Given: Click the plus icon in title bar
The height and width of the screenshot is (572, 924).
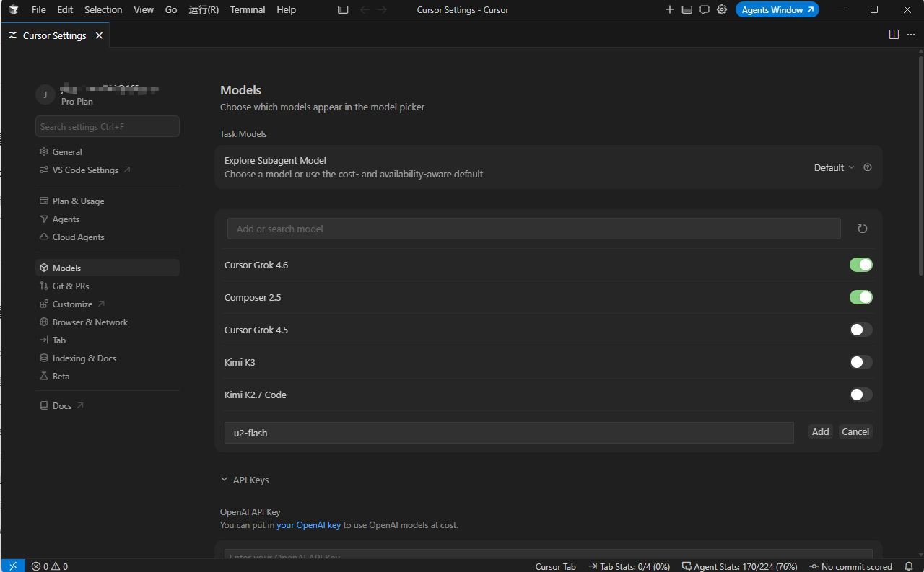Looking at the screenshot, I should [670, 10].
